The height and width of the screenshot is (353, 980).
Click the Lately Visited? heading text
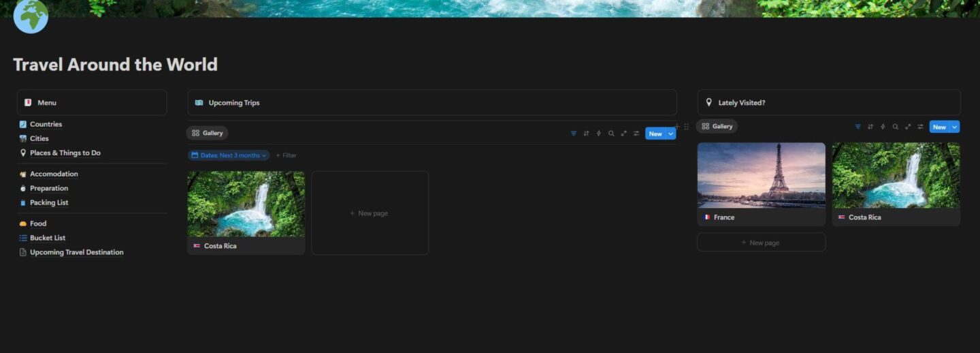(742, 103)
